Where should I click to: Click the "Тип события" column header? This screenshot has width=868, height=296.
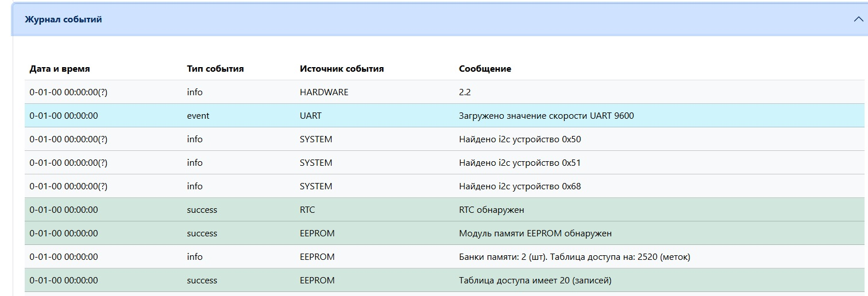(215, 69)
